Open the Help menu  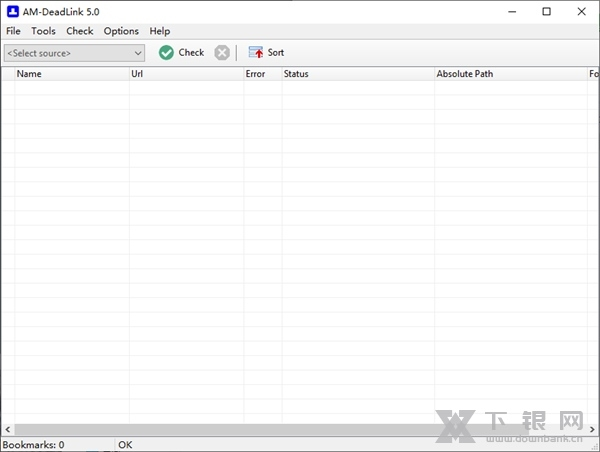click(160, 31)
